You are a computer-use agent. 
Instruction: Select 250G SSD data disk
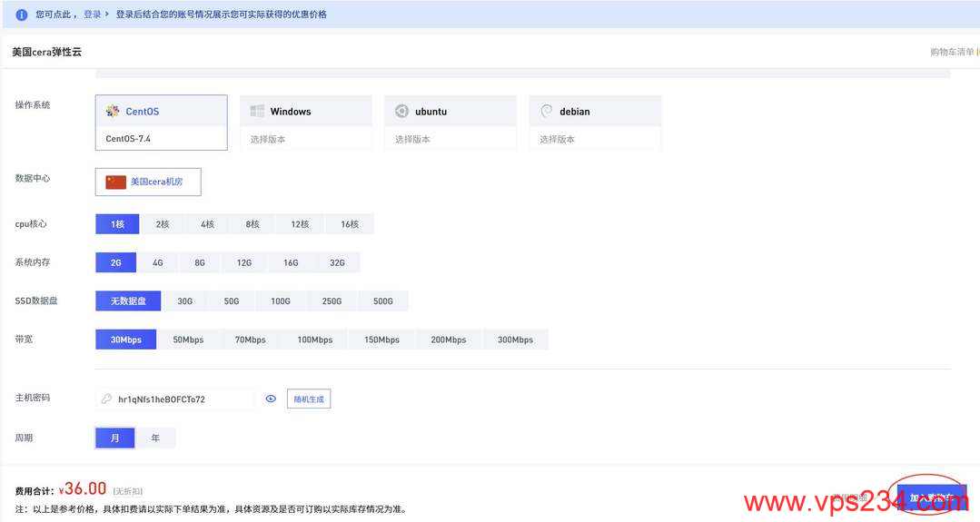click(332, 301)
